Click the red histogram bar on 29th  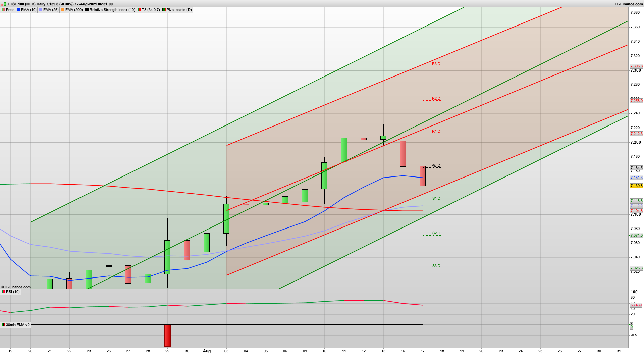pyautogui.click(x=167, y=336)
